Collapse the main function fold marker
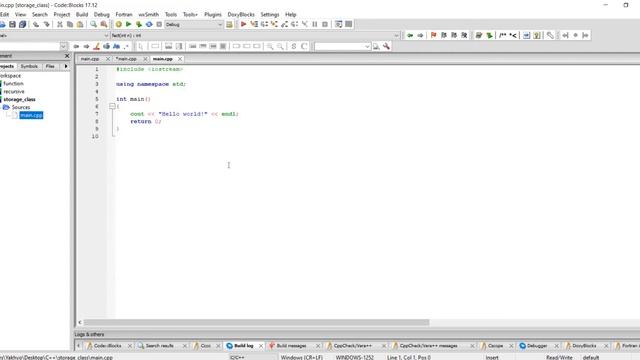 pos(112,106)
